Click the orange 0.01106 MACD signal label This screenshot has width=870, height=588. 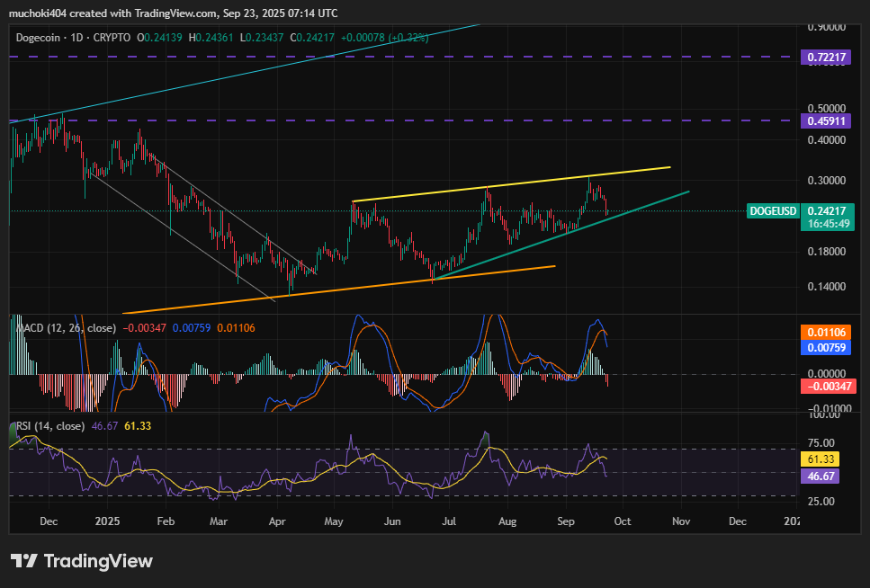[x=826, y=333]
